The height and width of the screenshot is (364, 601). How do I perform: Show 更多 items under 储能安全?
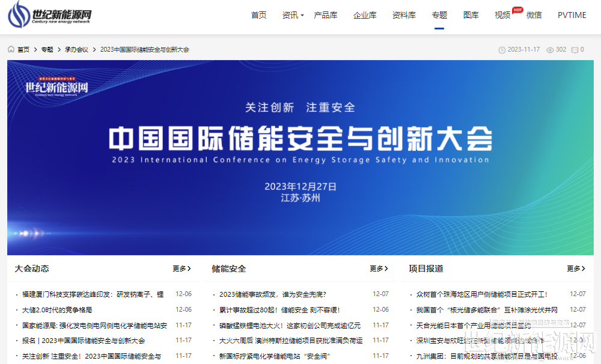click(x=379, y=268)
